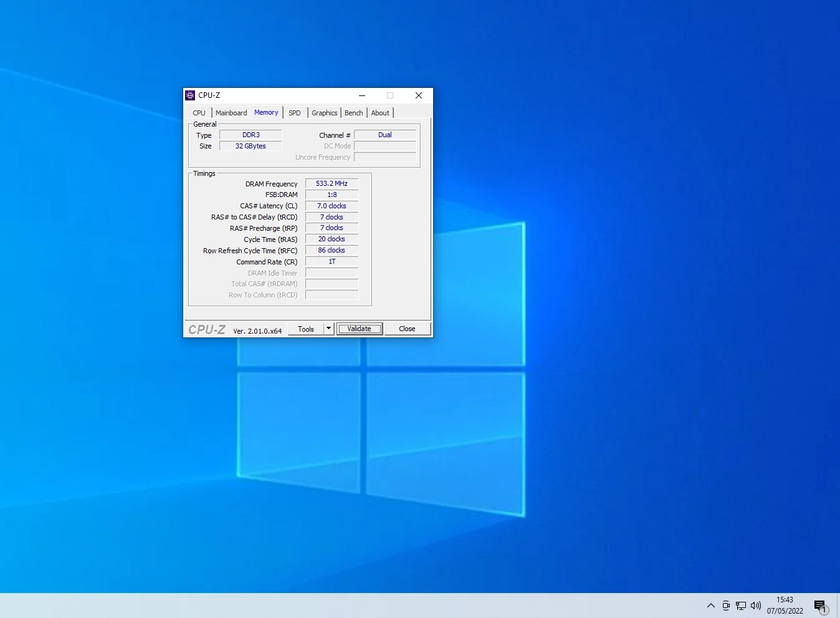The width and height of the screenshot is (840, 618).
Task: Click the CPU-Z logo at window bottom
Action: [207, 330]
